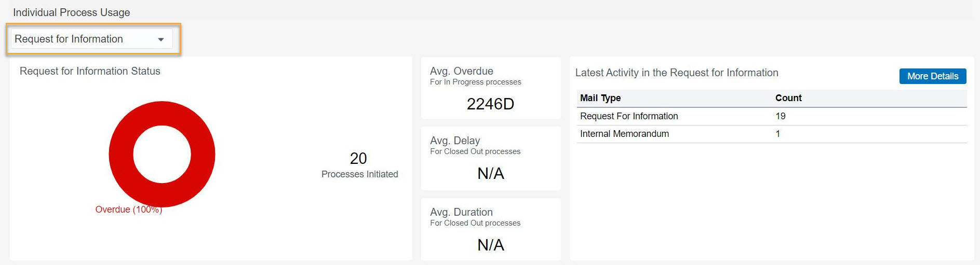The image size is (980, 265).
Task: Click the Latest Activity panel title
Action: click(677, 73)
